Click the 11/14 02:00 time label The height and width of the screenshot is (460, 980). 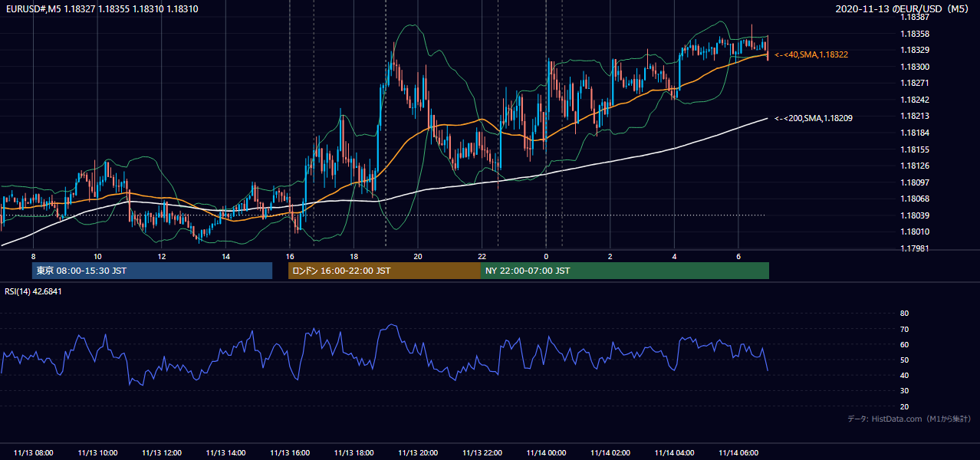tap(610, 453)
